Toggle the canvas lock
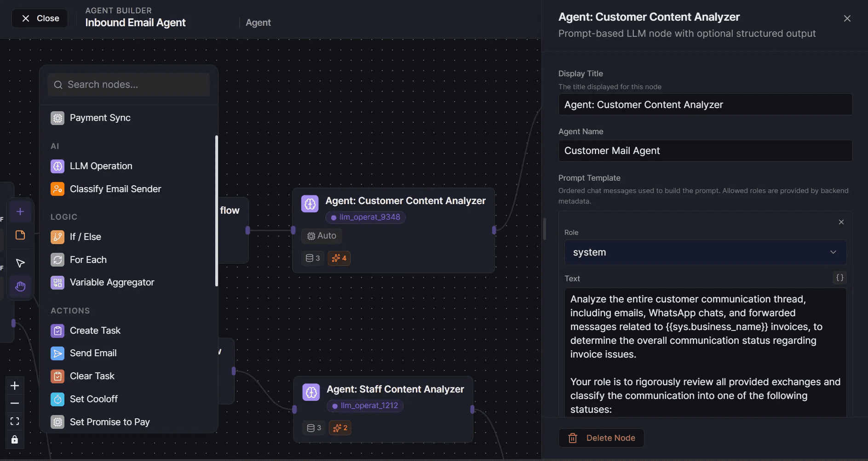868x461 pixels. pos(15,439)
